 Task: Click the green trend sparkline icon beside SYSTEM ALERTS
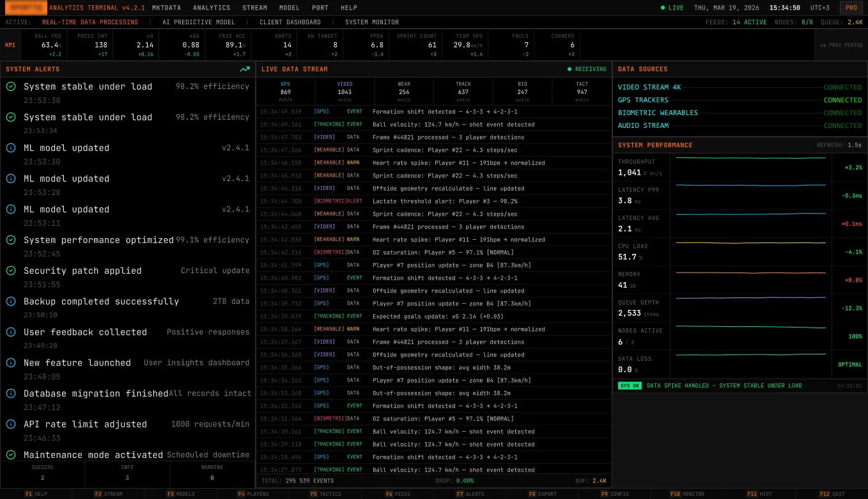[245, 69]
